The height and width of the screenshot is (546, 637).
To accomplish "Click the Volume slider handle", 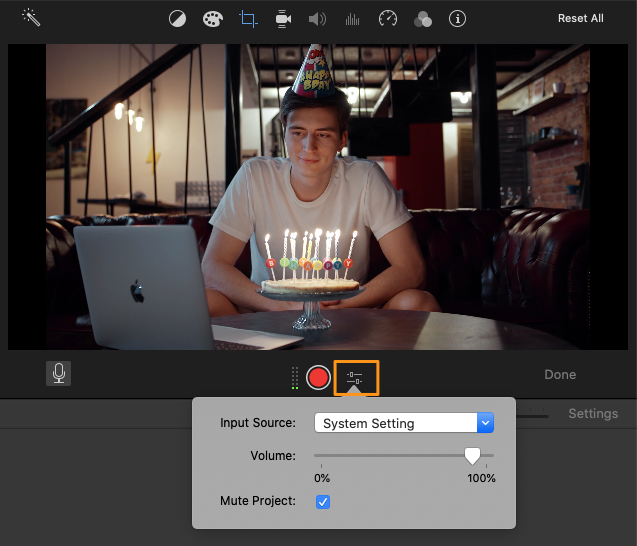I will (472, 456).
